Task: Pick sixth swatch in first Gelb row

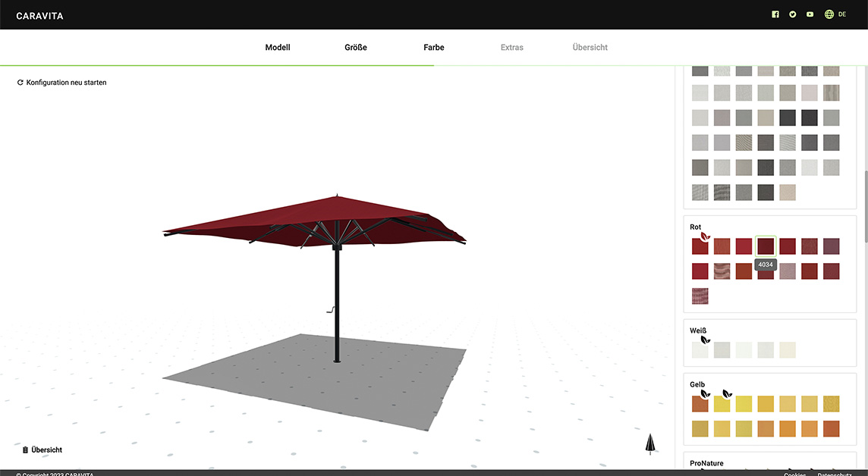Action: coord(810,403)
